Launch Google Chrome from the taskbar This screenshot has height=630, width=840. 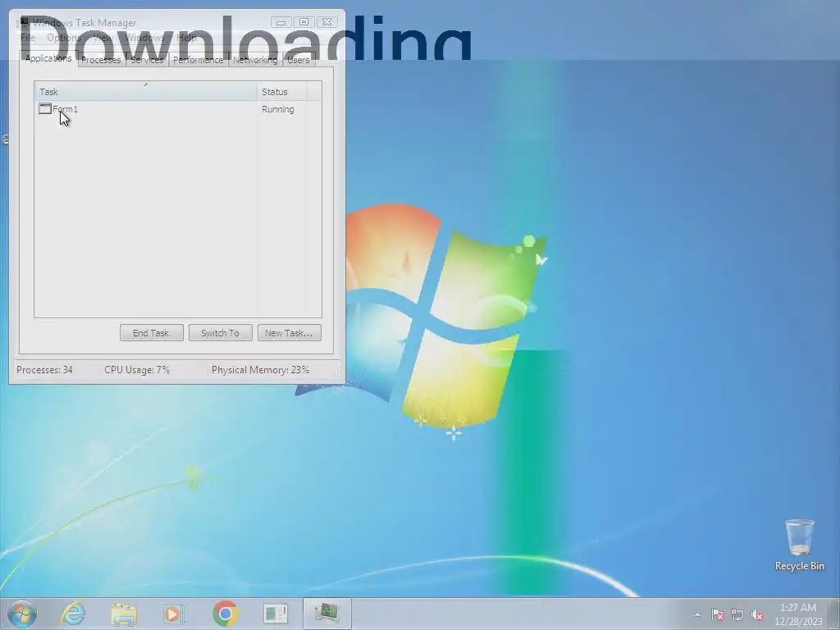point(225,614)
